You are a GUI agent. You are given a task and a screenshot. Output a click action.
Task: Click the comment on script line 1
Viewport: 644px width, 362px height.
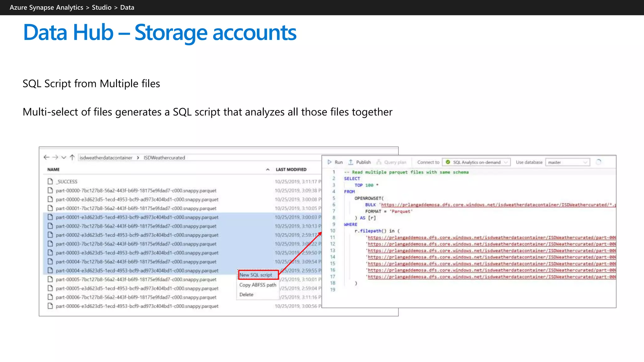pos(406,172)
